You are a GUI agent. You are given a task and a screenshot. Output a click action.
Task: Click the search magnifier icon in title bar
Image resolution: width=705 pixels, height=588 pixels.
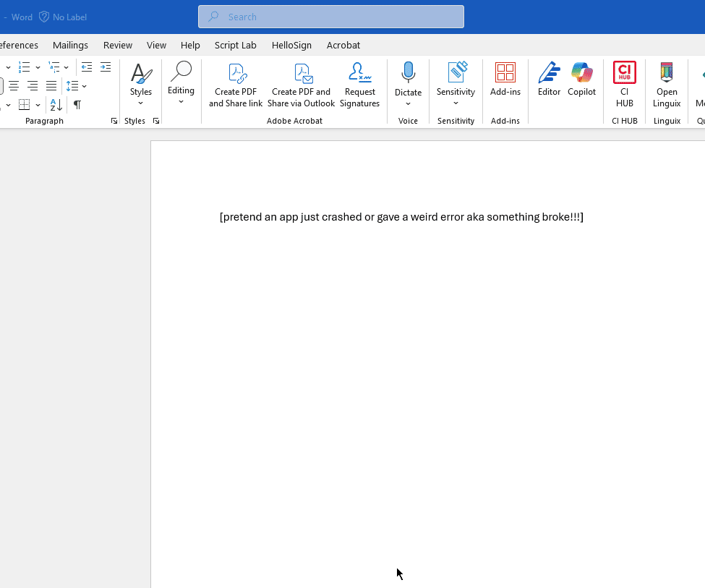tap(213, 17)
